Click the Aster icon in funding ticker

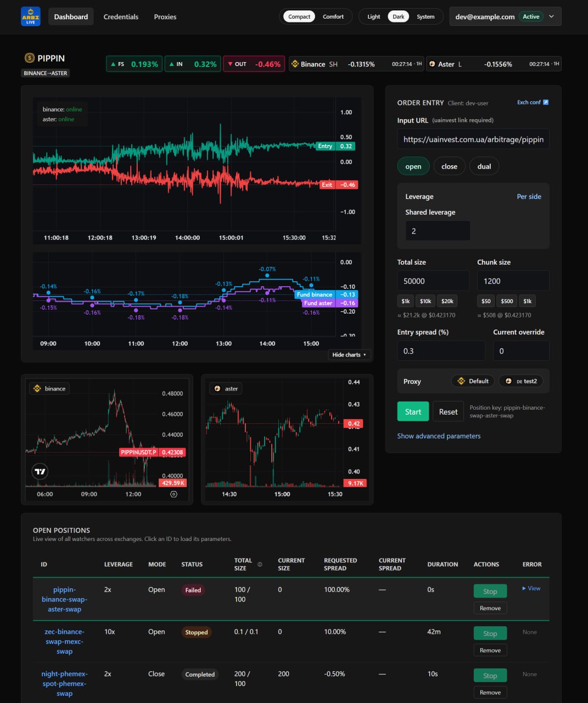[432, 64]
